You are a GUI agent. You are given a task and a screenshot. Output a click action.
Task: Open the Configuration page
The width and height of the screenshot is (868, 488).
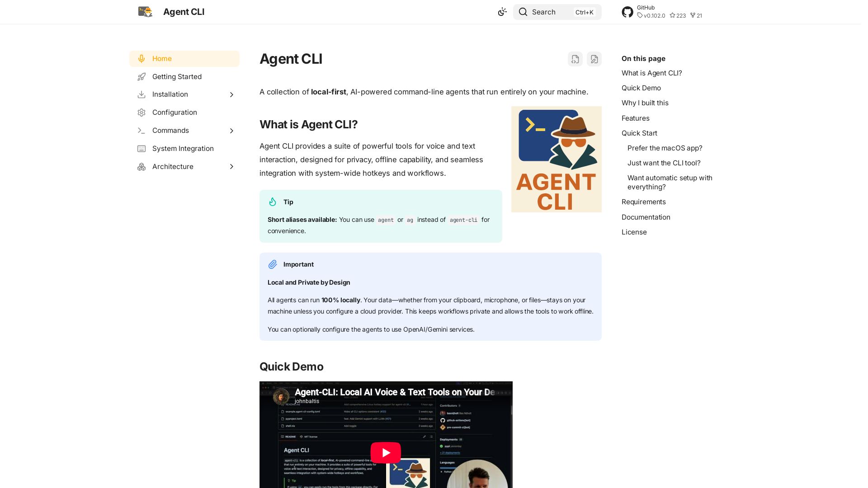coord(184,113)
